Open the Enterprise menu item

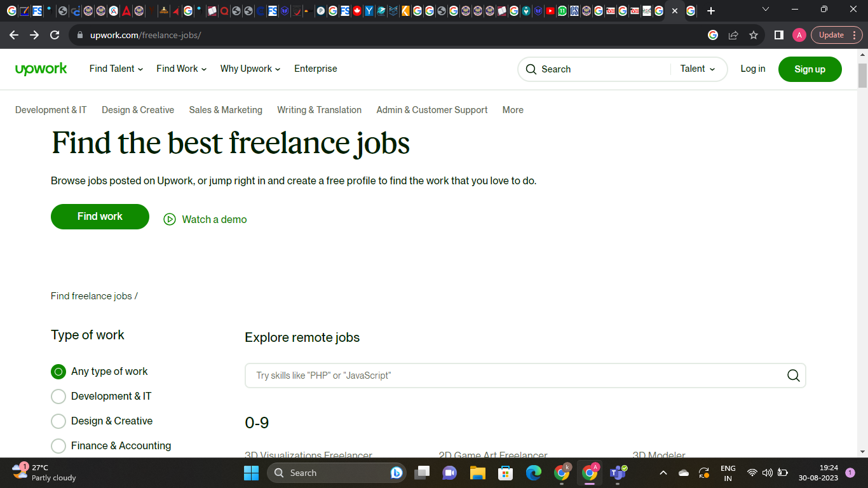tap(316, 69)
